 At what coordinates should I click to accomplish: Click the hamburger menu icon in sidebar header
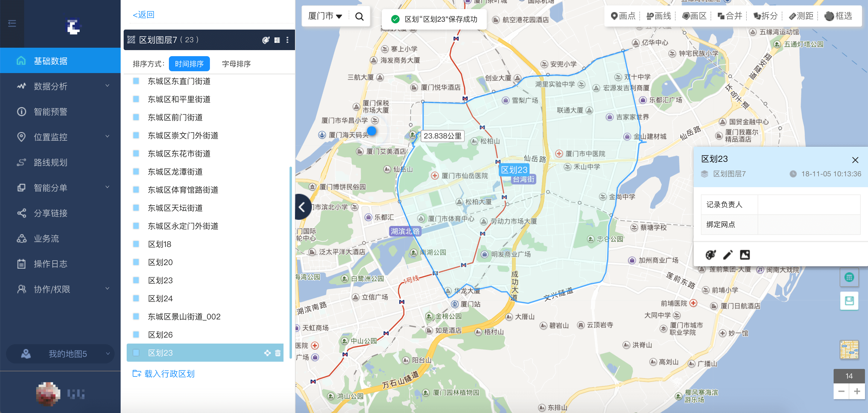pos(12,23)
